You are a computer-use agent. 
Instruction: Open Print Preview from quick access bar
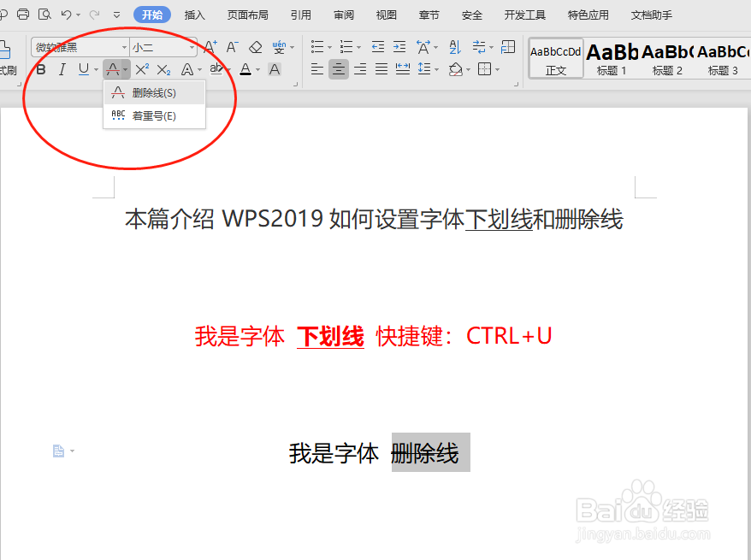coord(44,15)
